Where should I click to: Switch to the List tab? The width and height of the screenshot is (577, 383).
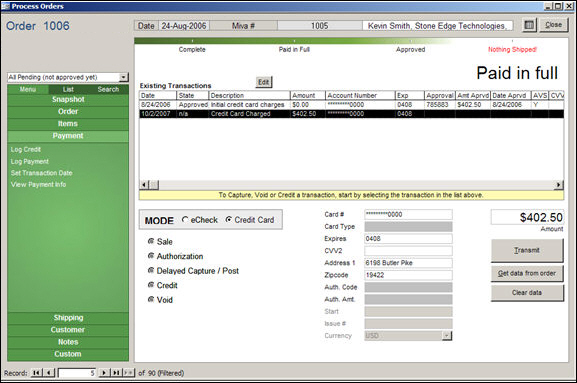[68, 89]
